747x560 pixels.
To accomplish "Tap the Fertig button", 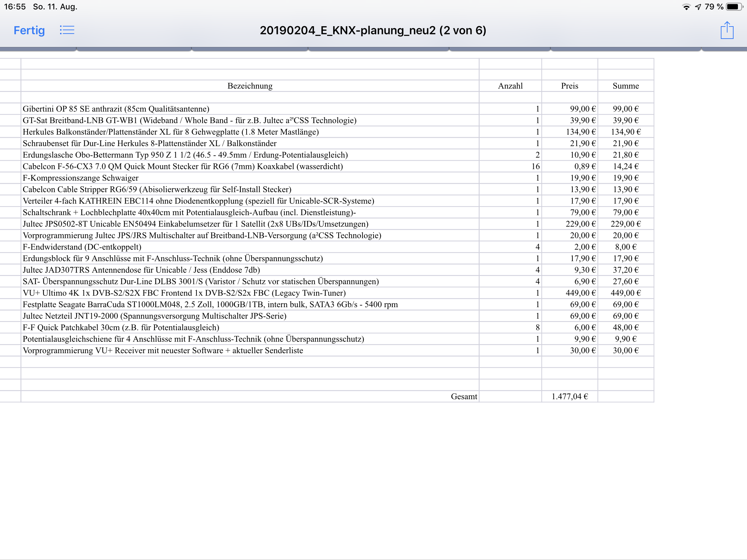I will pyautogui.click(x=29, y=30).
